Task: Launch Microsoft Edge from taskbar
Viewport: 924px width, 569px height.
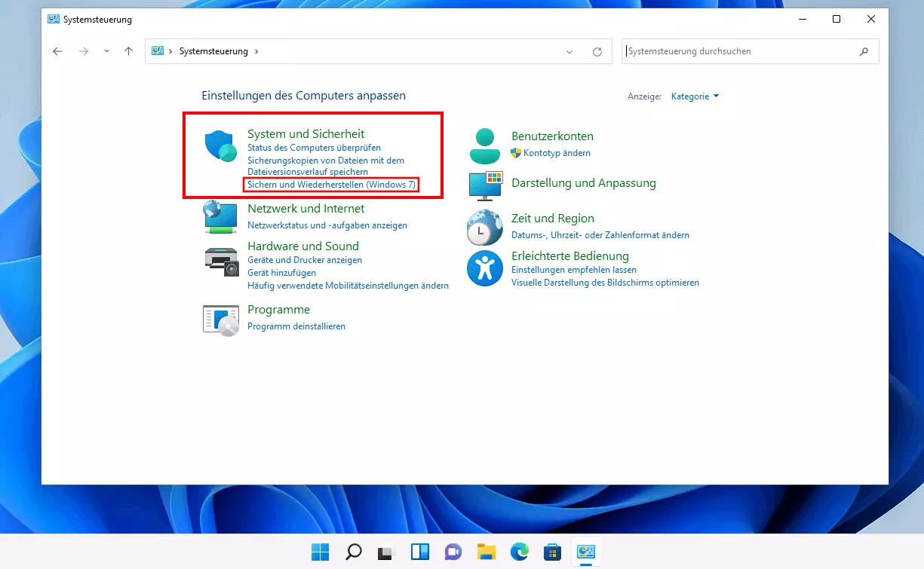Action: click(519, 552)
